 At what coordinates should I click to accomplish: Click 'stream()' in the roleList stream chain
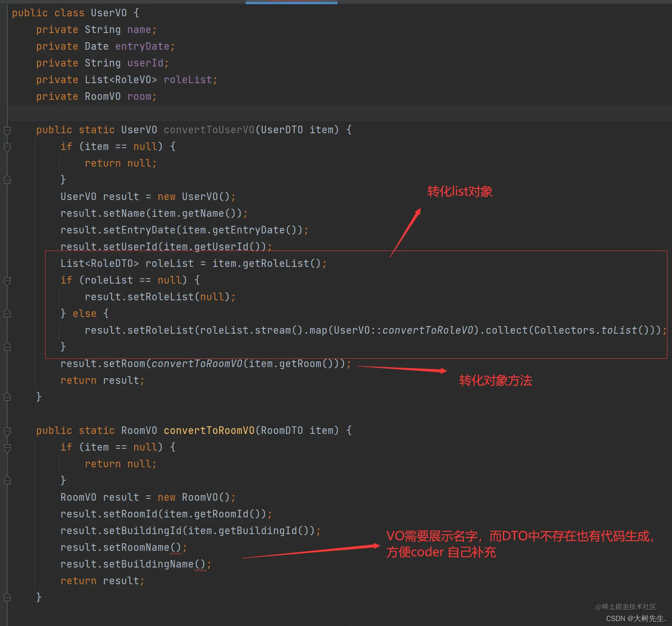279,330
